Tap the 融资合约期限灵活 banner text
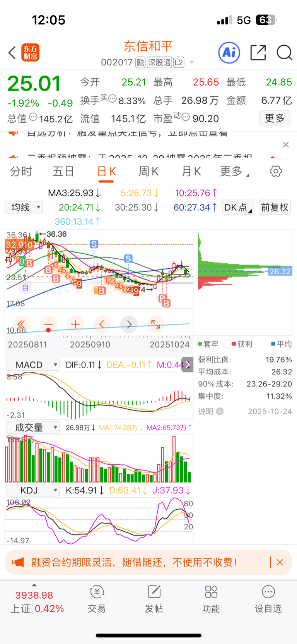The image size is (297, 644). coord(135,562)
